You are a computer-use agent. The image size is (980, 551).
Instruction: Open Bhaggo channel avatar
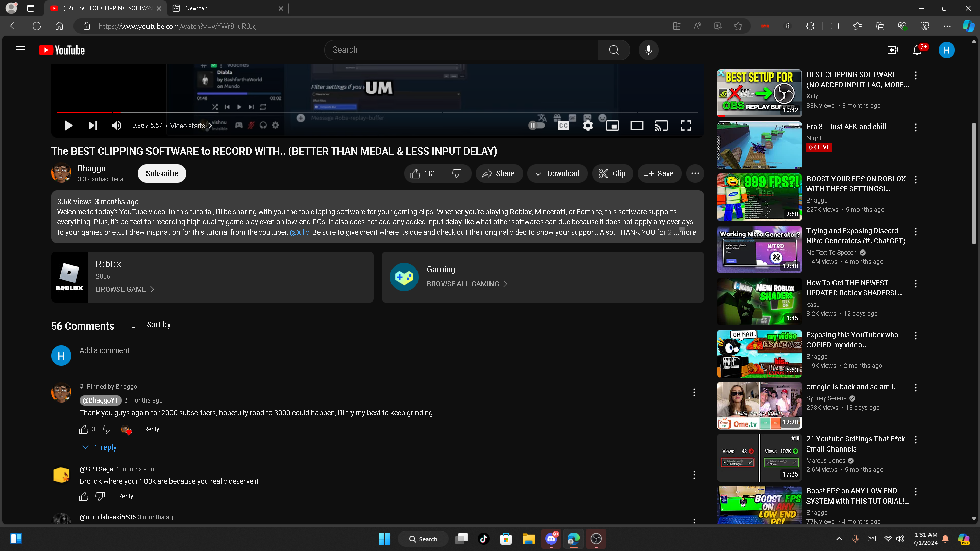[x=61, y=173]
